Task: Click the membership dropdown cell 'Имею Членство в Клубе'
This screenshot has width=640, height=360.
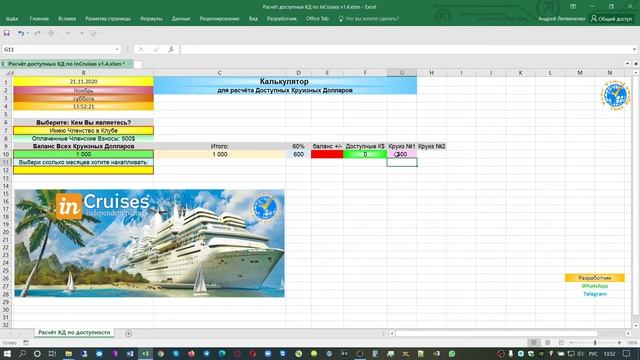Action: (83, 131)
